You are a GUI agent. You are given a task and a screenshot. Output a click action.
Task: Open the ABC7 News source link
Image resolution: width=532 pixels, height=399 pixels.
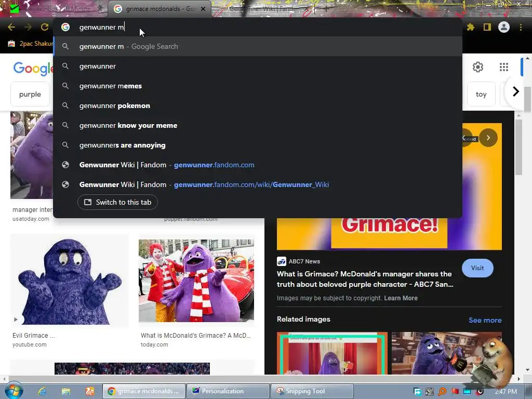pos(299,261)
